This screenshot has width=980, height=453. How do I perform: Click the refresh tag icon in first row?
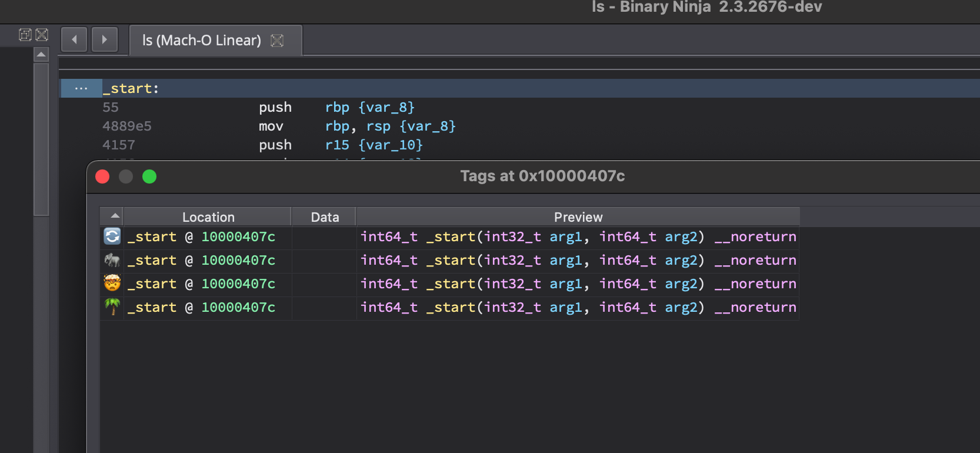click(x=112, y=237)
